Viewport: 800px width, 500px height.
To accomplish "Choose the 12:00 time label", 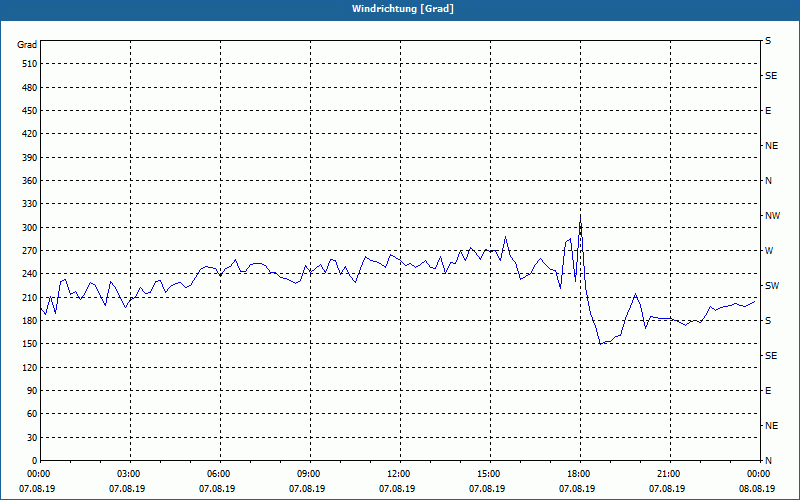I will coord(398,473).
